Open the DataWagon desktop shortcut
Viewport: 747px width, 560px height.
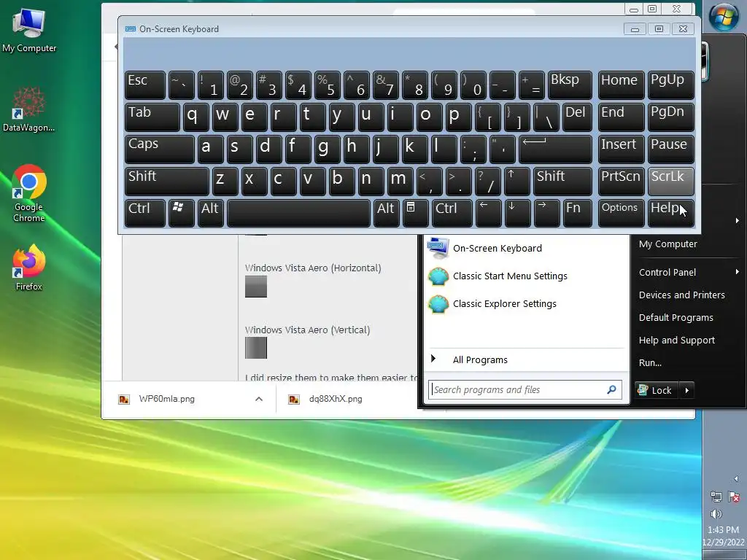(x=28, y=109)
